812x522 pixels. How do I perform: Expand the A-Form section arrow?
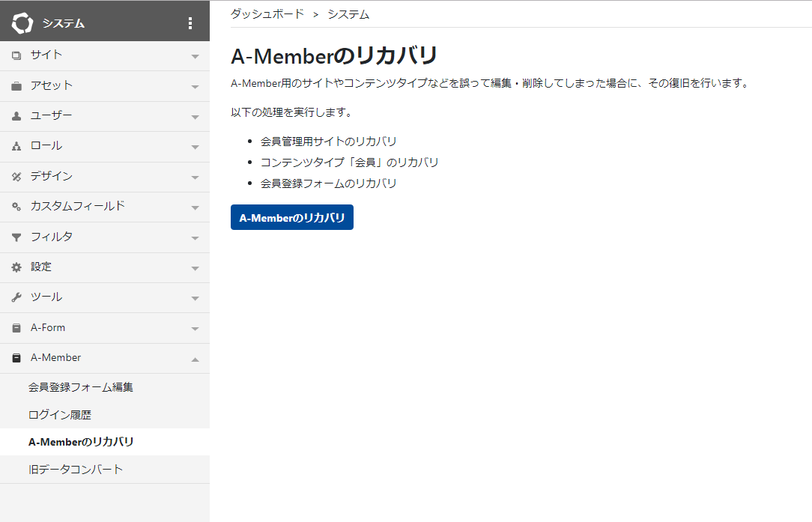195,328
